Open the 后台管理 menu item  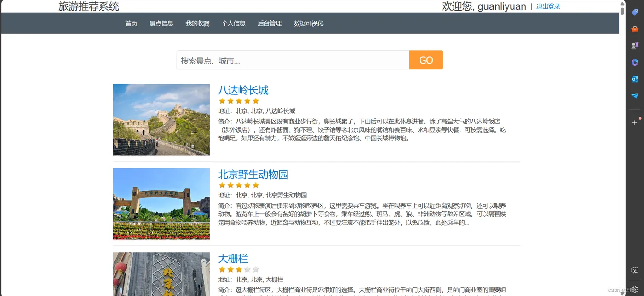click(x=270, y=23)
